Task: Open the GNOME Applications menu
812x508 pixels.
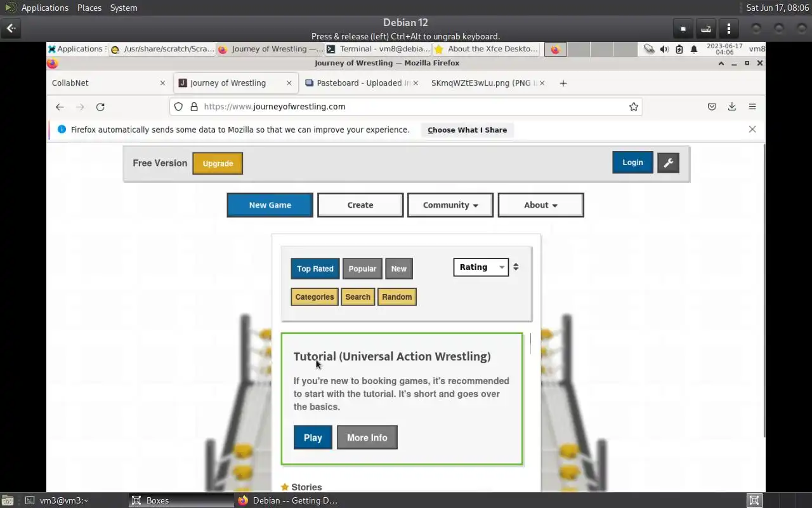Action: coord(36,8)
